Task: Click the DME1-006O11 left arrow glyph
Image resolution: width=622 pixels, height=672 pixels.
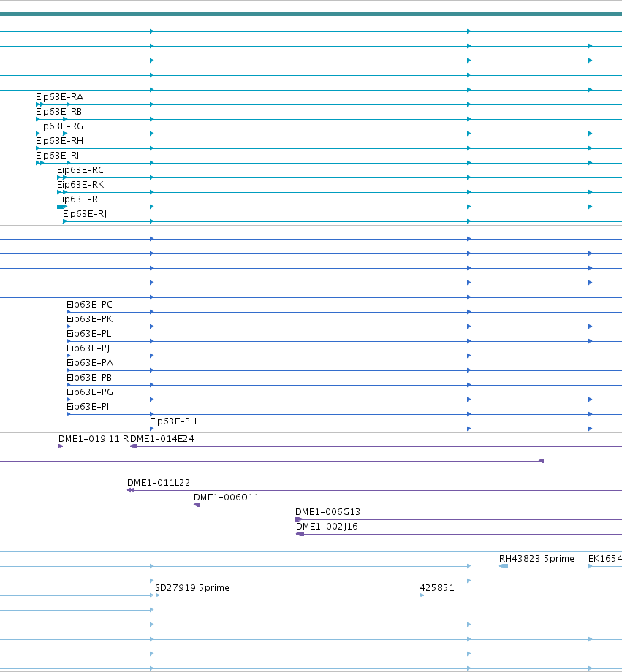Action: (x=197, y=505)
